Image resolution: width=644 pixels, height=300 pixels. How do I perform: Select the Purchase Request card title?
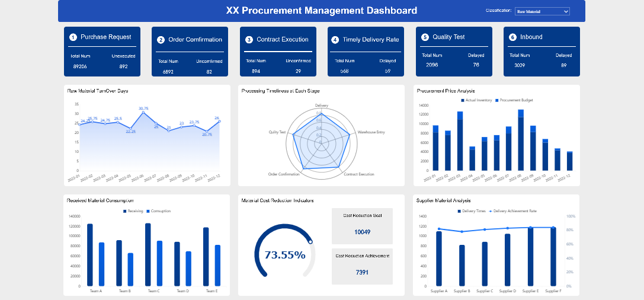106,37
